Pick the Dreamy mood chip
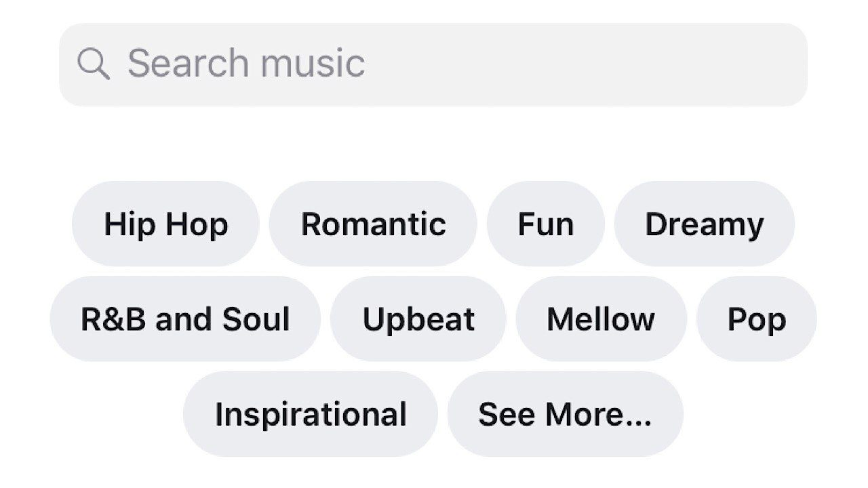The width and height of the screenshot is (868, 488). [x=704, y=224]
